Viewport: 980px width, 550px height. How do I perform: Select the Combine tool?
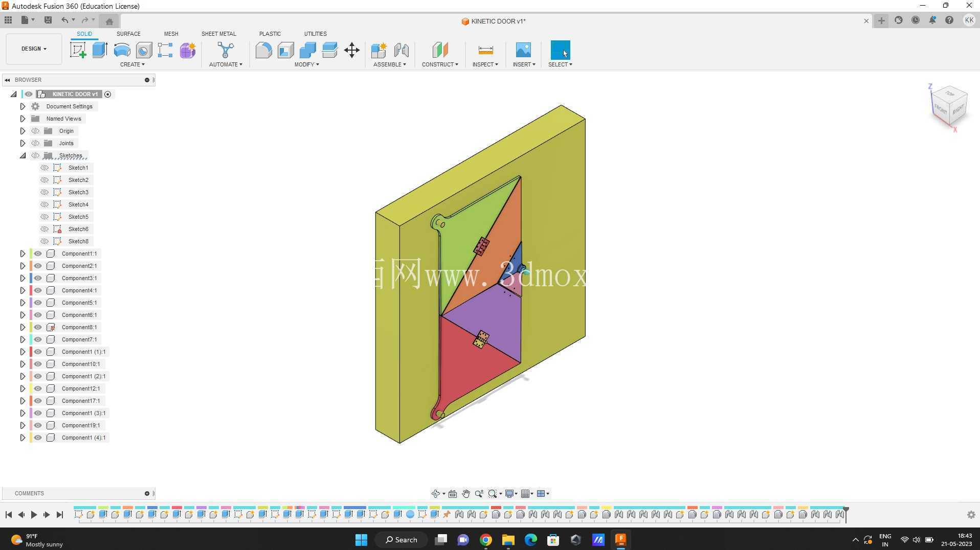(307, 50)
